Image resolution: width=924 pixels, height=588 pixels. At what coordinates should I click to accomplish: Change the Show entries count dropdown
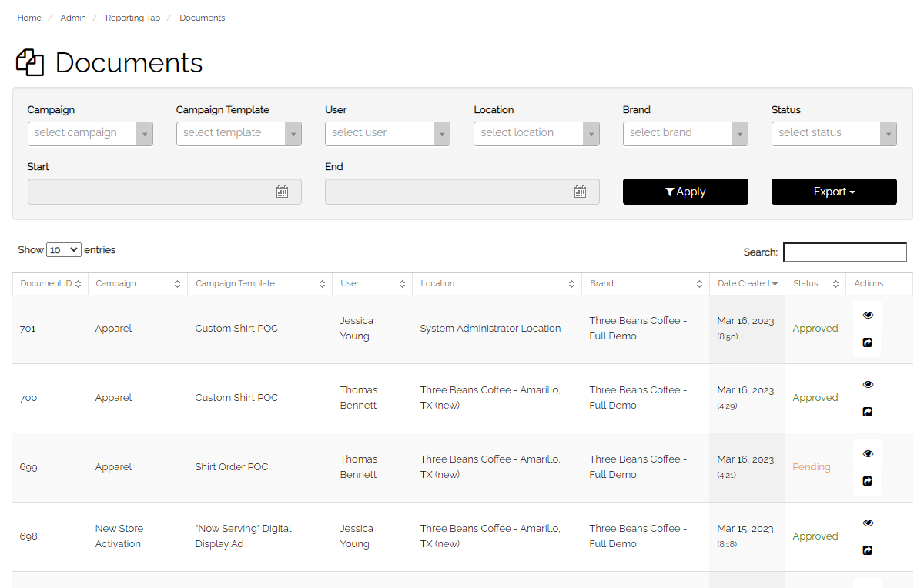[x=63, y=249]
